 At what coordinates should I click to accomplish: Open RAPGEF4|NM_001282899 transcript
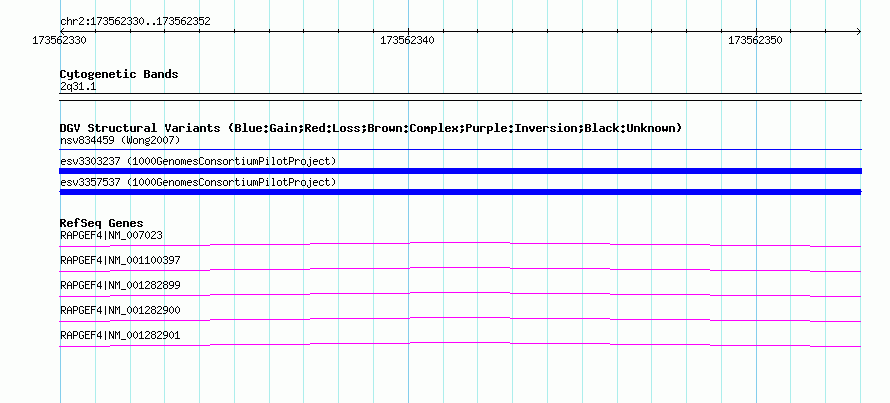[x=120, y=285]
